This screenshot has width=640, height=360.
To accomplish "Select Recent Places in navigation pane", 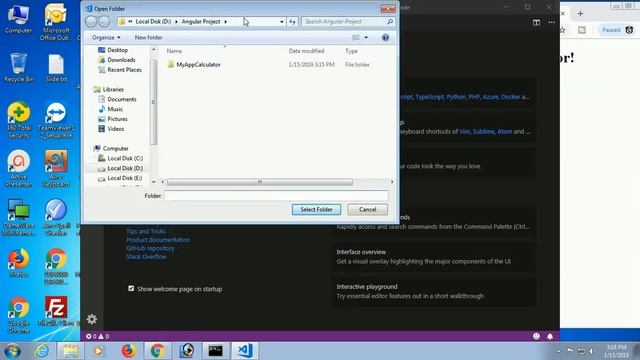I will pos(120,70).
